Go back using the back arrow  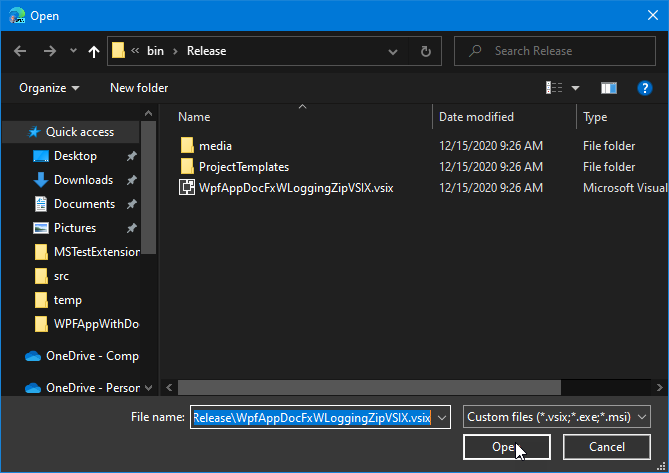point(20,51)
